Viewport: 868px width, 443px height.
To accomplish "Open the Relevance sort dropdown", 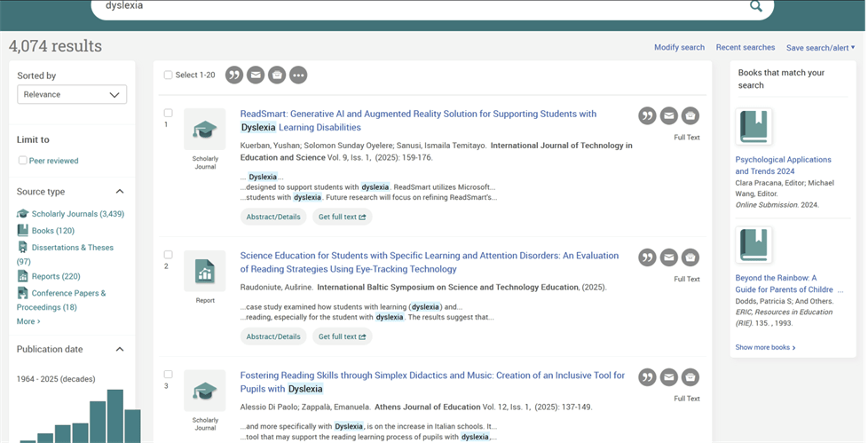I will point(72,94).
